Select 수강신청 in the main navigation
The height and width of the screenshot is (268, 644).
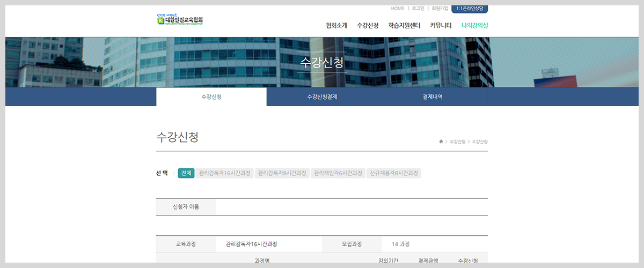(368, 25)
